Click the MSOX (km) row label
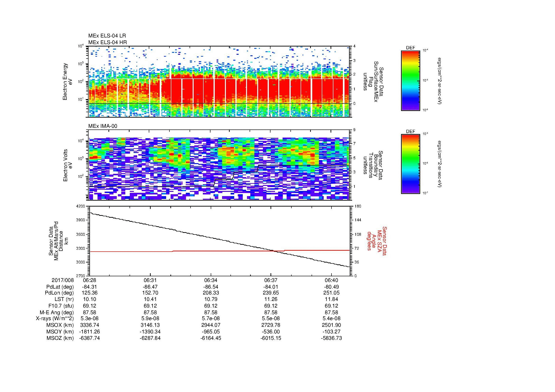Image resolution: width=555 pixels, height=392 pixels. point(60,325)
